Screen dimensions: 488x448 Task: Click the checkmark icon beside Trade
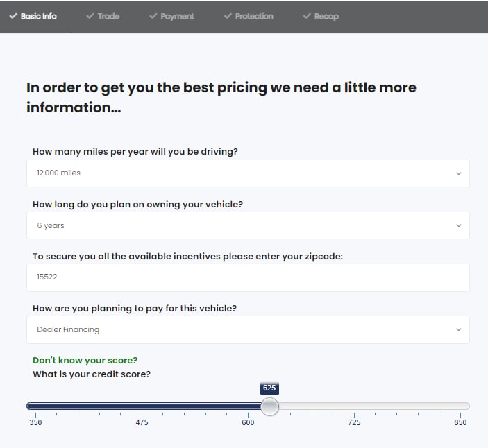(90, 16)
